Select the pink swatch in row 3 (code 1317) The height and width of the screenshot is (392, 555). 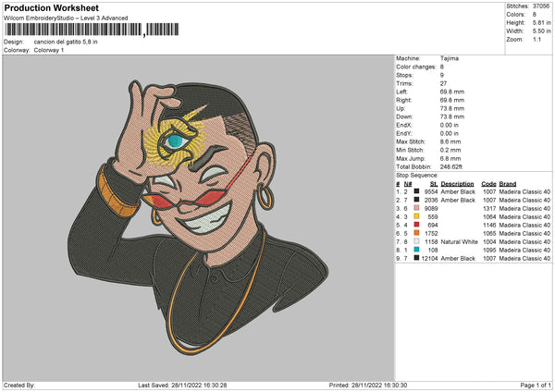416,208
